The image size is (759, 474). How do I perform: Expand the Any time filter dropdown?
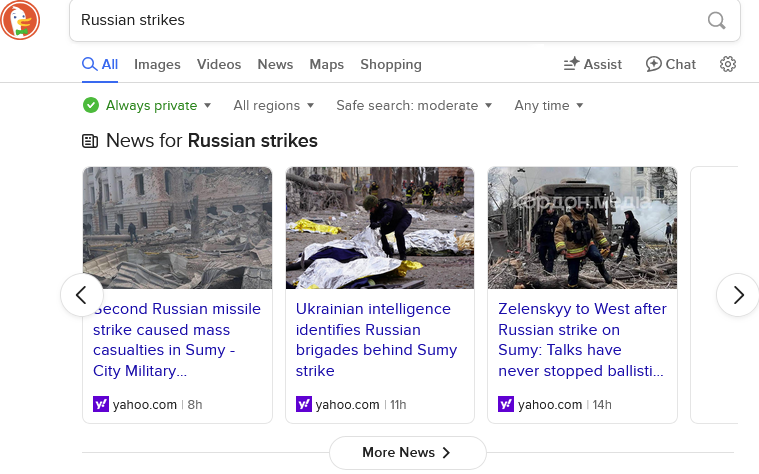[x=548, y=105]
